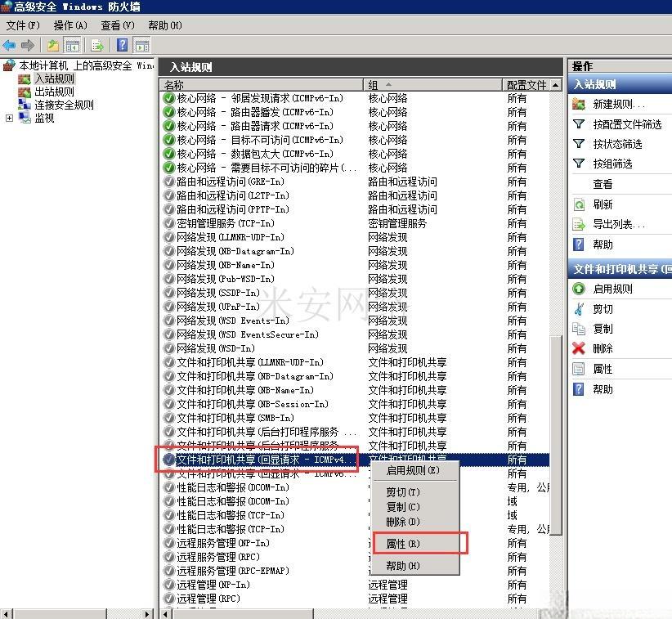
Task: Click scroll-up arrow of rules list
Action: [556, 85]
